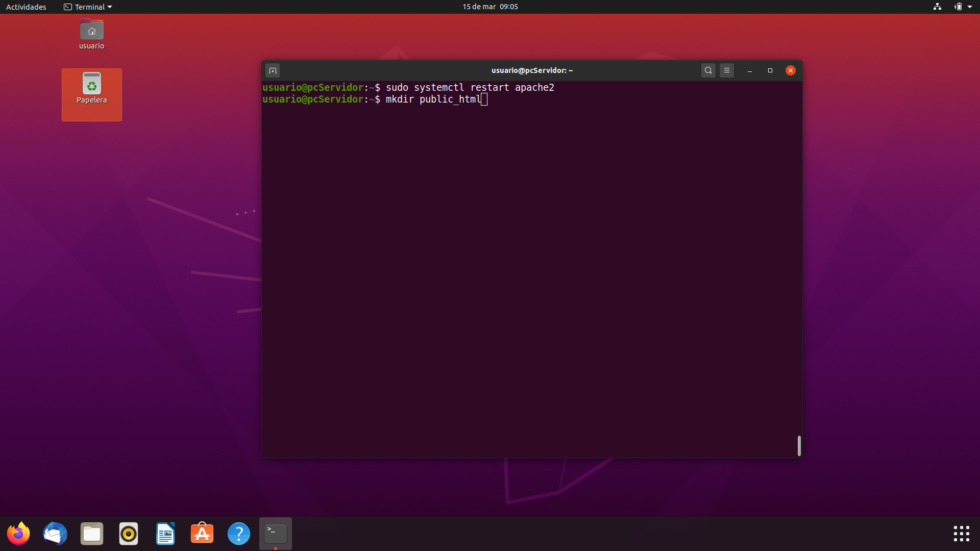Launch Firefox from the dock
The image size is (980, 551).
click(x=18, y=534)
